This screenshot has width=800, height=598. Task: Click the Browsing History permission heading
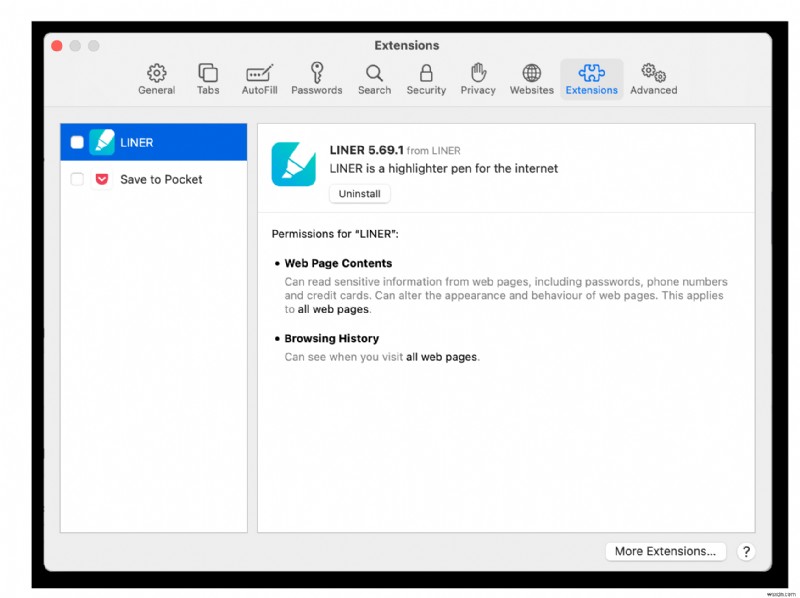[332, 338]
